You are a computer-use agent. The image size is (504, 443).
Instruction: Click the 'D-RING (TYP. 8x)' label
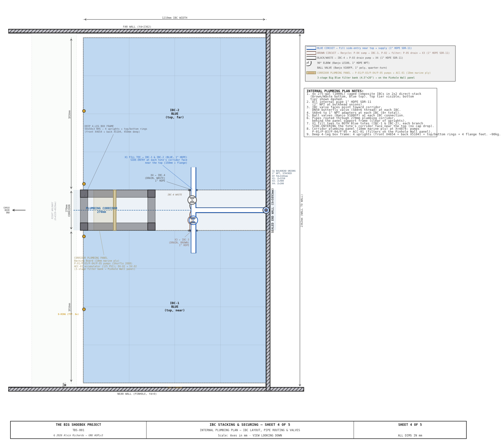[68, 314]
